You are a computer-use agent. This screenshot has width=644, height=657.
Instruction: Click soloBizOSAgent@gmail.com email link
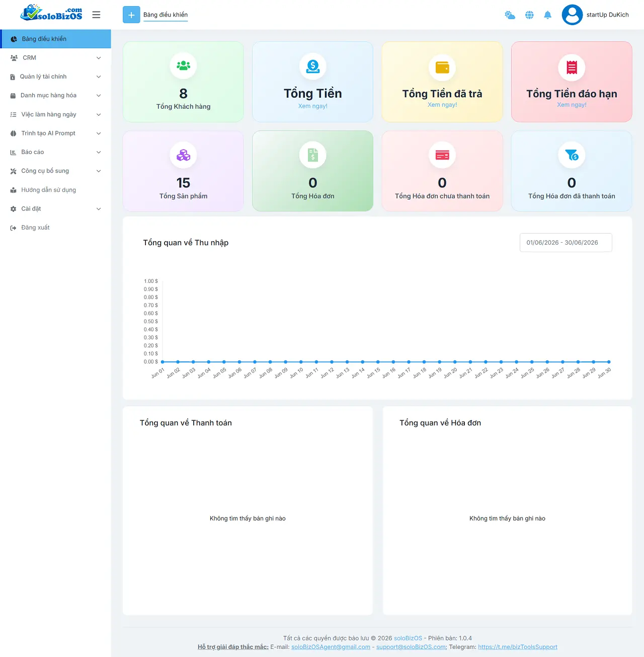[331, 647]
